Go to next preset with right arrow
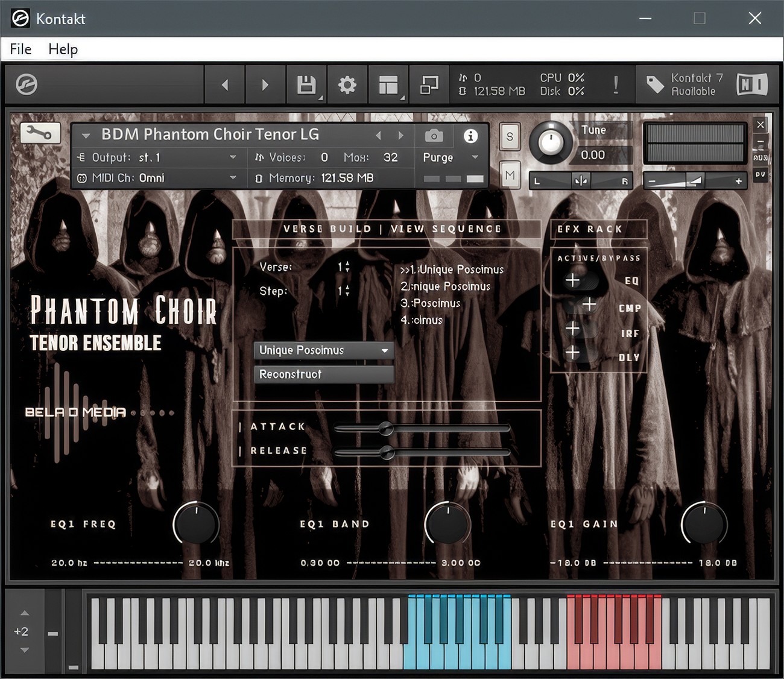 pyautogui.click(x=265, y=85)
